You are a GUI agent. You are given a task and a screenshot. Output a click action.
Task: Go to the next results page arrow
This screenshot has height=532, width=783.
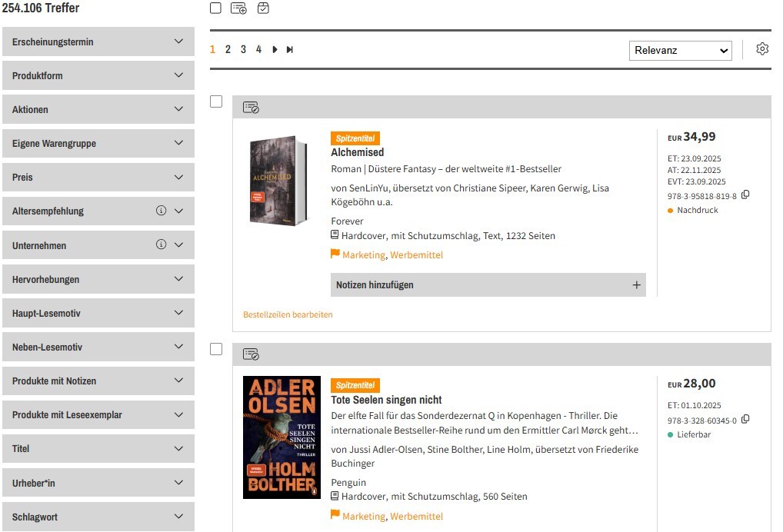[275, 50]
